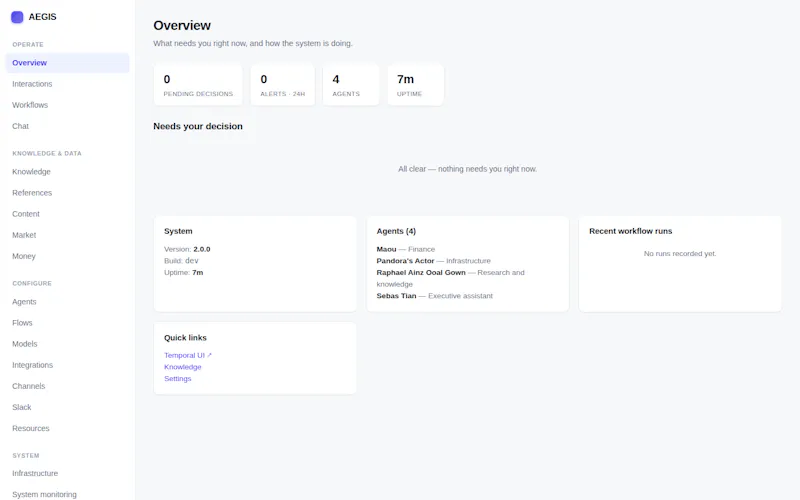The image size is (800, 500).
Task: Select Sebas Tian agent entry
Action: coord(435,296)
